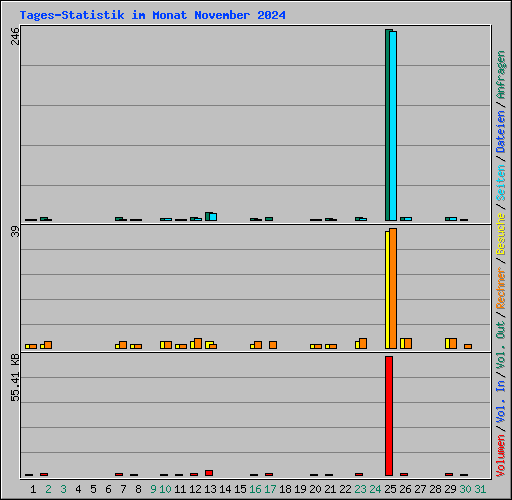Click the red Volumen legend label

pyautogui.click(x=501, y=455)
